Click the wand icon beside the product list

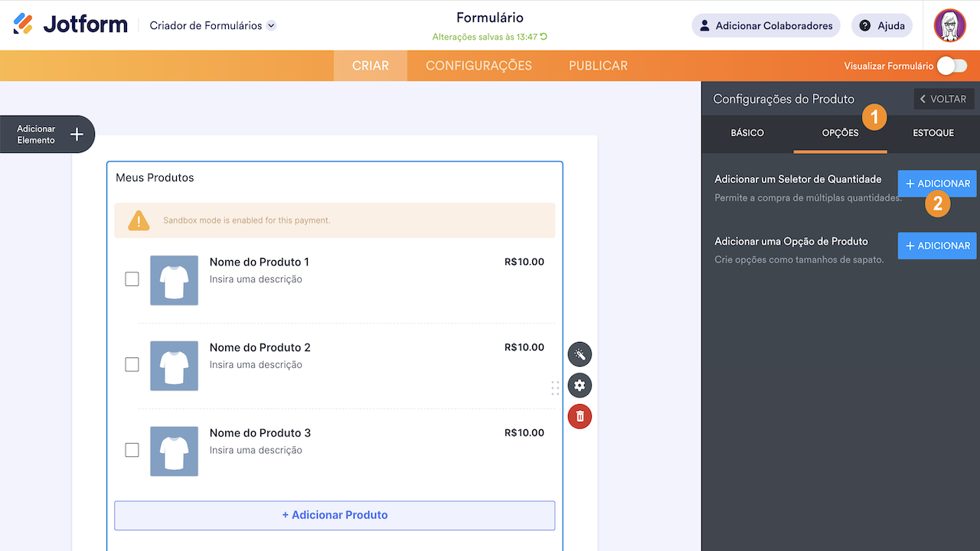point(580,354)
